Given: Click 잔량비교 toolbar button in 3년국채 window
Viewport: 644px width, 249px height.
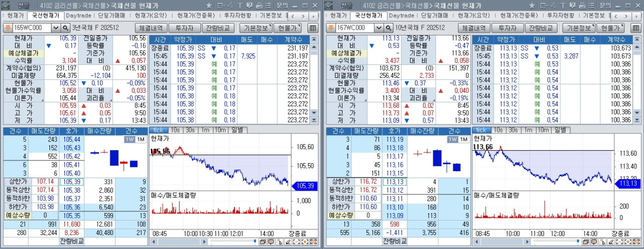Looking at the screenshot, I should [218, 28].
